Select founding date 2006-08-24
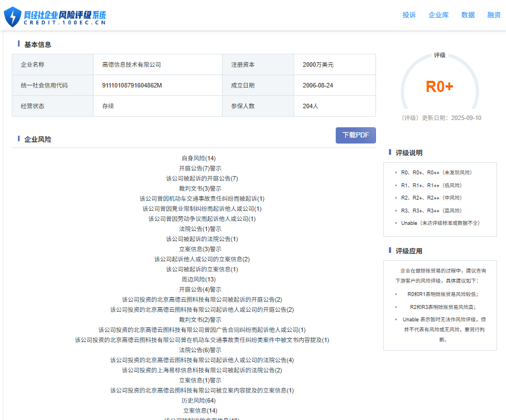This screenshot has height=420, width=506. (318, 85)
